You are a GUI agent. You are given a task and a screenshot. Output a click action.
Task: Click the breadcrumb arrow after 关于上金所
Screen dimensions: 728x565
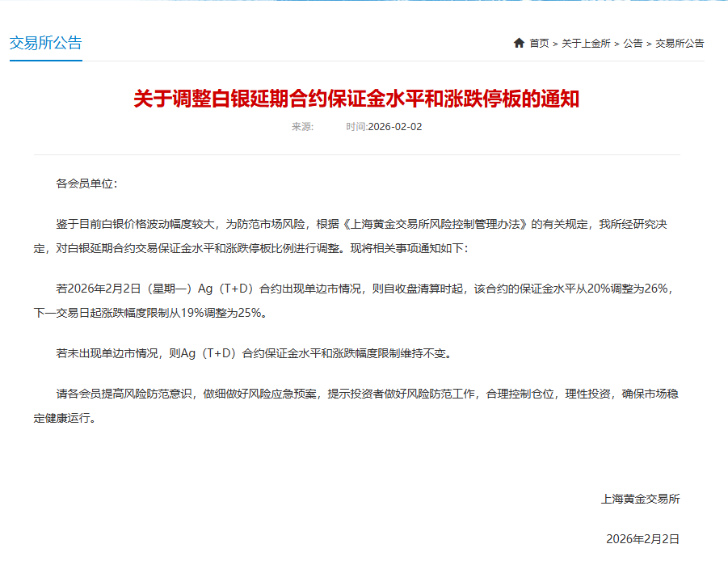point(617,44)
